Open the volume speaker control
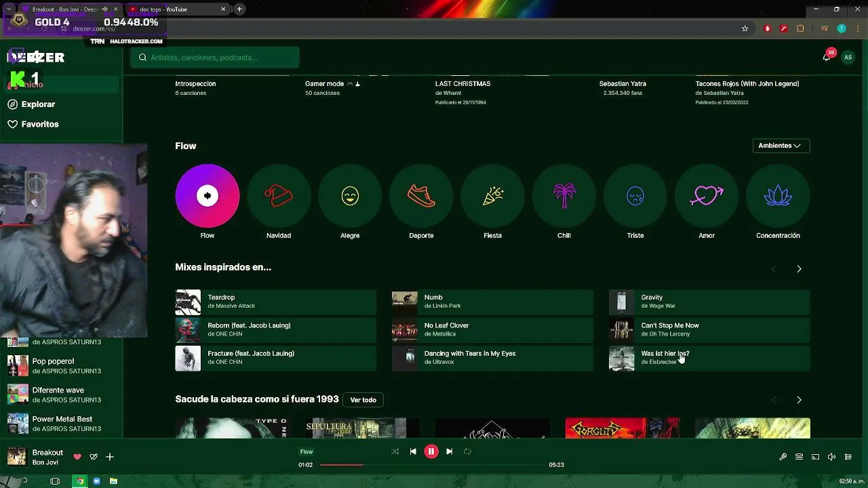This screenshot has height=488, width=868. click(831, 457)
